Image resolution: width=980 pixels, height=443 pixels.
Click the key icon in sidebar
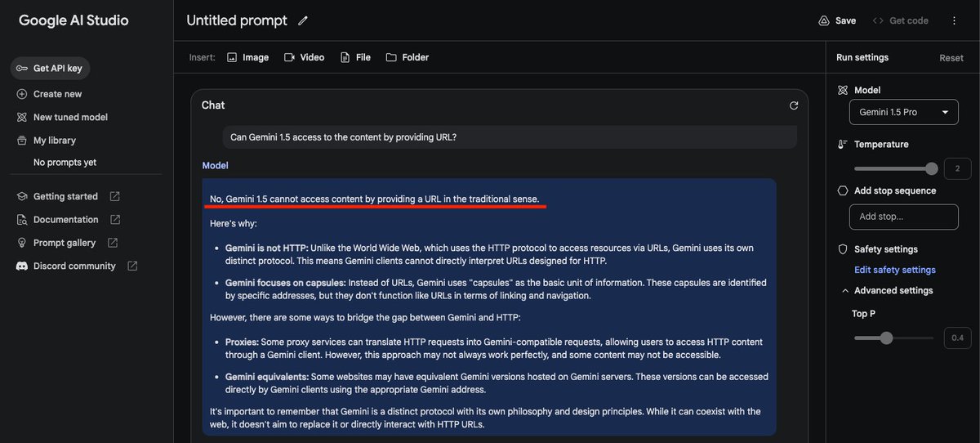(22, 69)
